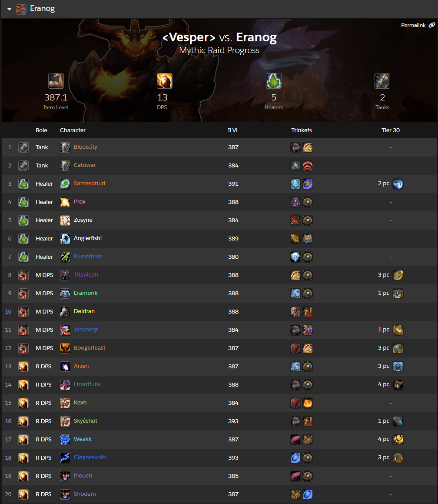Open the Permalink link
Viewport: 438px width, 504px height.
(x=418, y=25)
